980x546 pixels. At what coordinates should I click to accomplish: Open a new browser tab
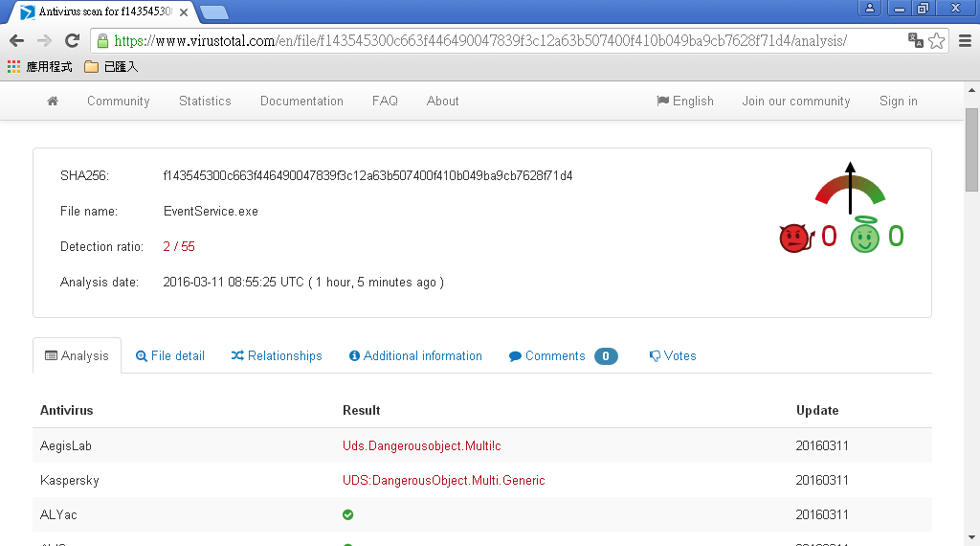click(214, 11)
